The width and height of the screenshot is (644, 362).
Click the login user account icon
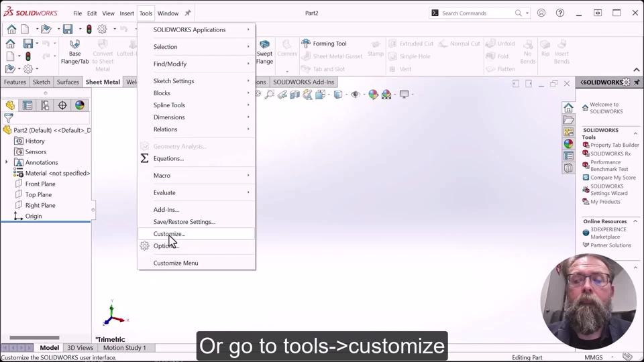(x=541, y=13)
